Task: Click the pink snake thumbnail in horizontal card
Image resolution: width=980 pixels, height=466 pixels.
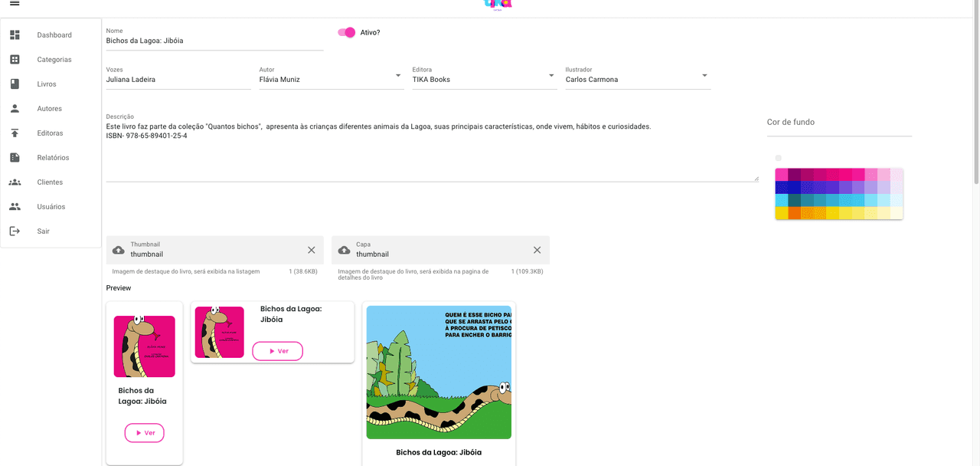Action: click(220, 332)
